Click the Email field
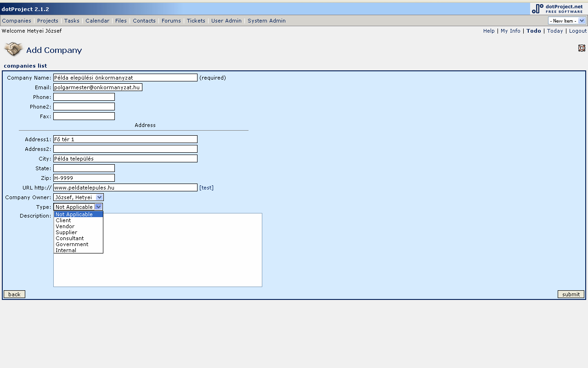Viewport: 588px width, 368px height. pos(98,87)
